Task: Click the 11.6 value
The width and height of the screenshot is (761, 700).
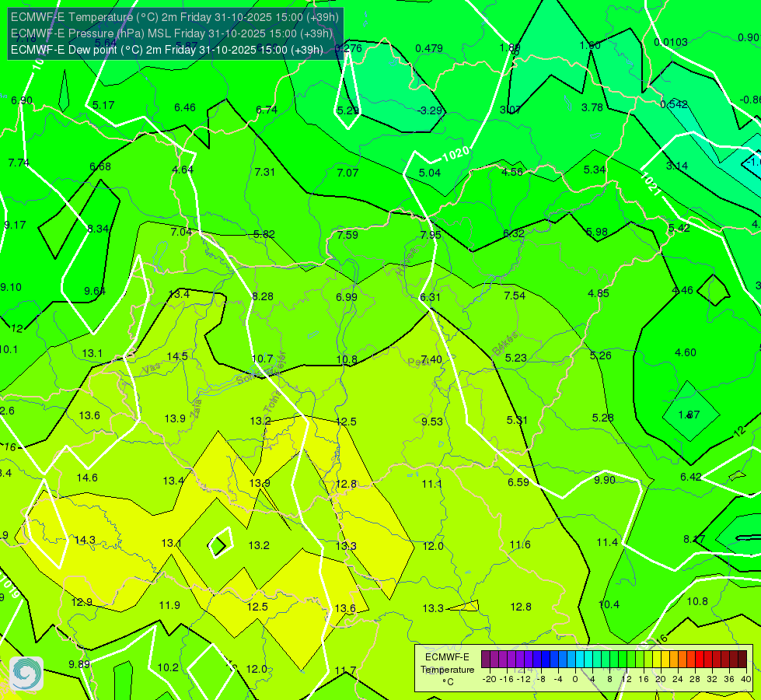Action: point(520,545)
